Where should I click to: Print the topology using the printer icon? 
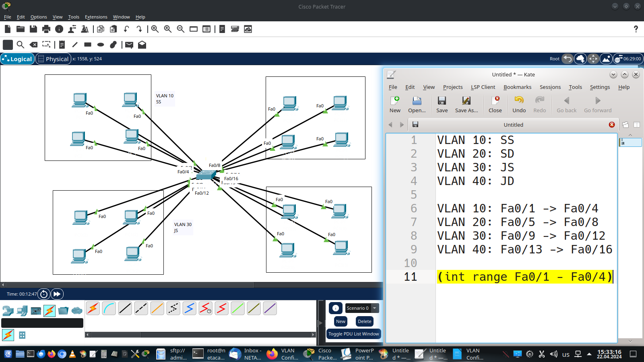click(46, 29)
